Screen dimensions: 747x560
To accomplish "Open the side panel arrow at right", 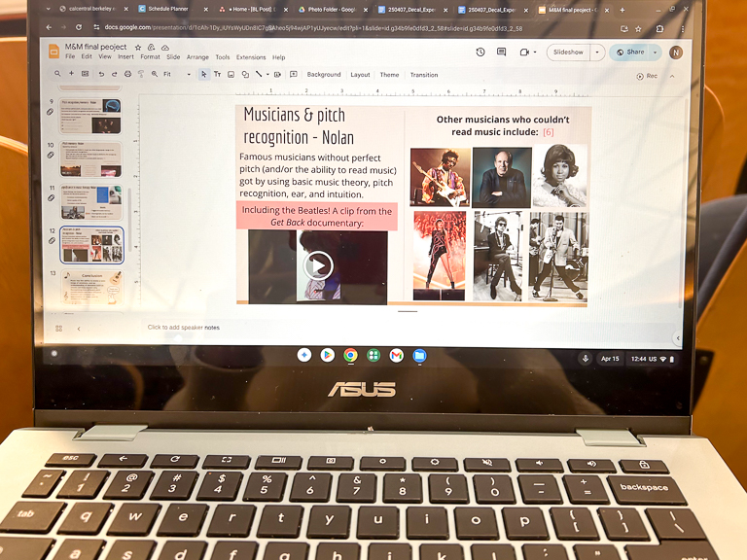I will click(678, 338).
